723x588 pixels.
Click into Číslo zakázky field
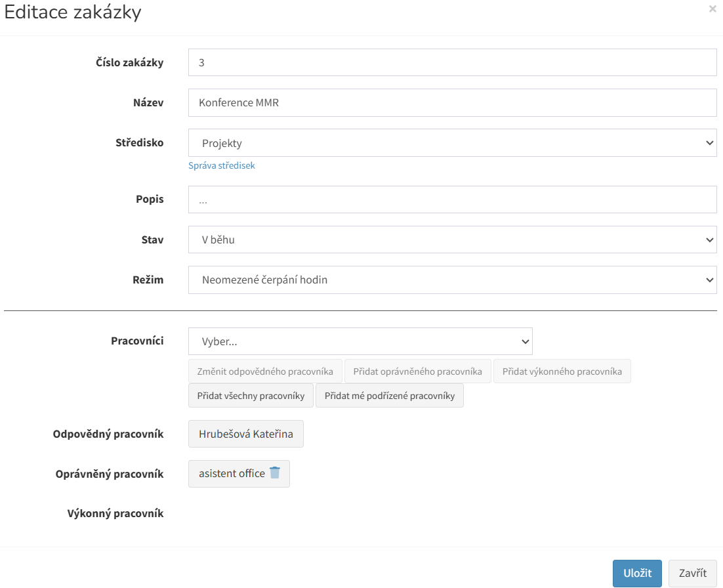click(x=452, y=63)
